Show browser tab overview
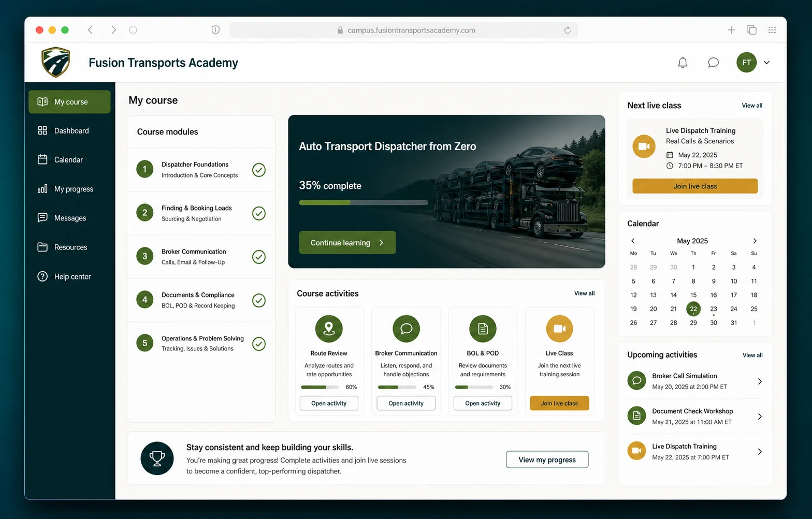 (x=751, y=30)
